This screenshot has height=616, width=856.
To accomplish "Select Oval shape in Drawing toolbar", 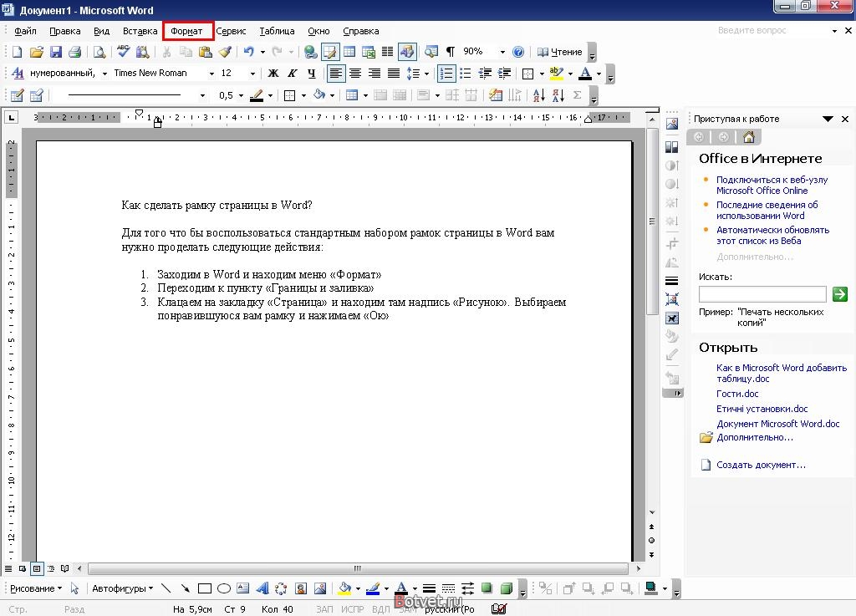I will 224,588.
